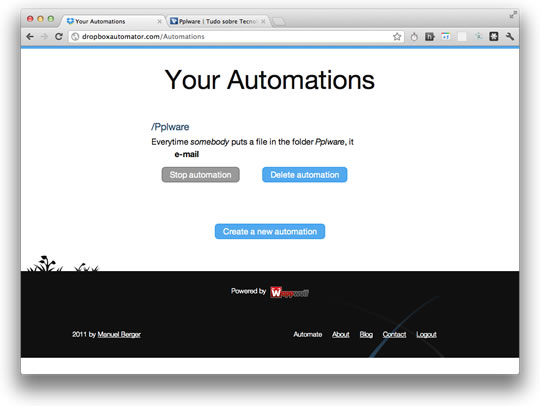Click the red close window button
The image size is (540, 406).
(x=30, y=19)
